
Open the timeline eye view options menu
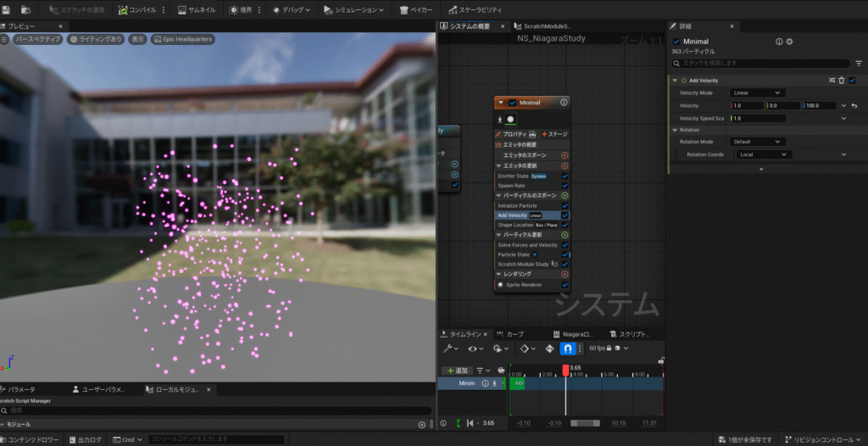pos(475,348)
